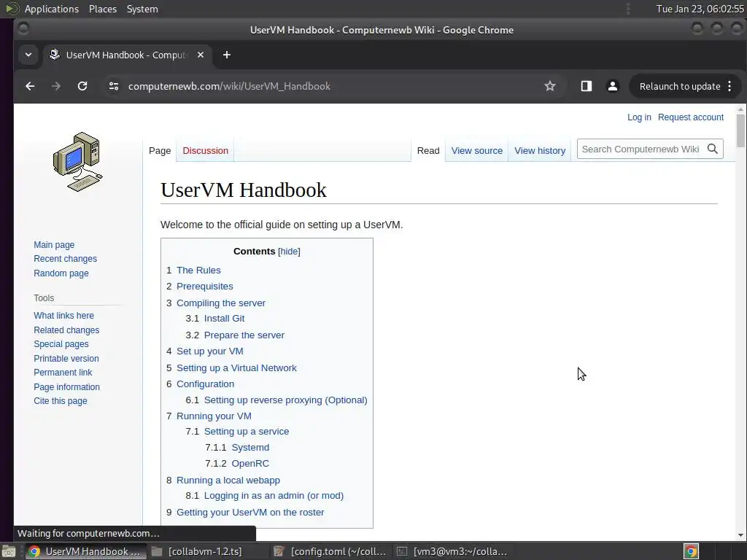Open Related changes link
Image resolution: width=747 pixels, height=560 pixels.
(66, 330)
